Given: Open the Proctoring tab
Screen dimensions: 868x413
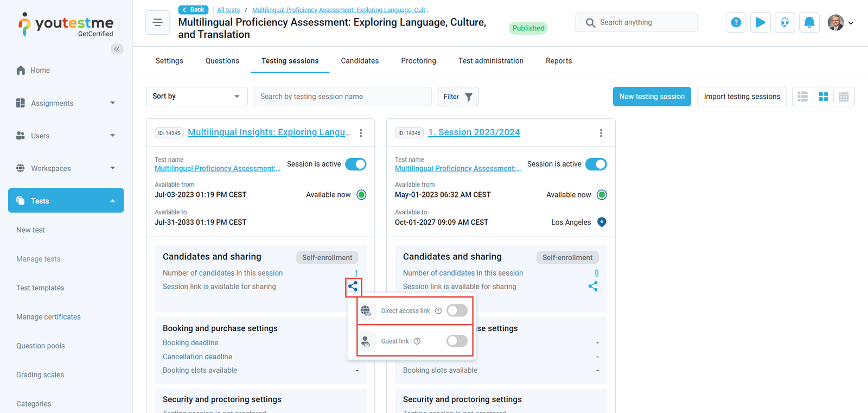Looking at the screenshot, I should [x=418, y=61].
